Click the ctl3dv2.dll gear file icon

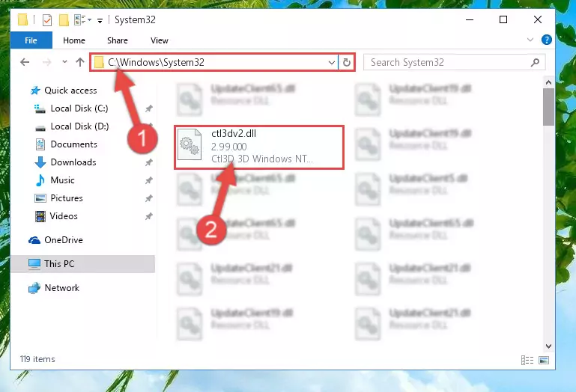(190, 145)
